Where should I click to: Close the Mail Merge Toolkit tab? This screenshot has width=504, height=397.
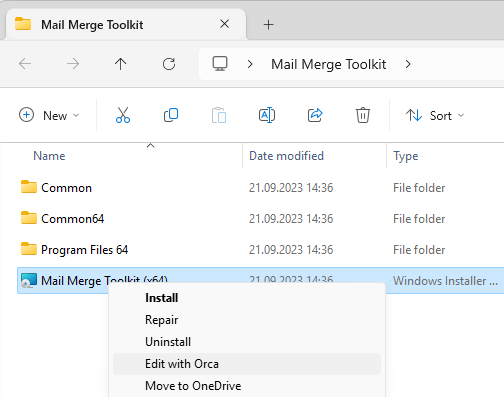225,24
